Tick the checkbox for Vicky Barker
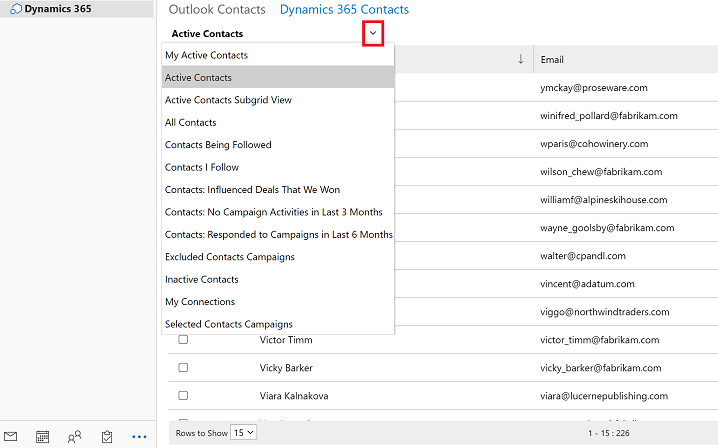 point(183,367)
